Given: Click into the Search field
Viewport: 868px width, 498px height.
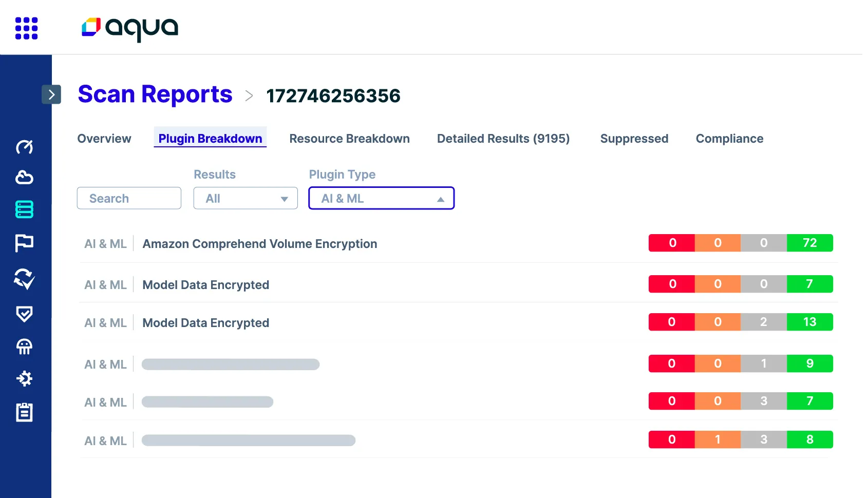Looking at the screenshot, I should point(129,198).
